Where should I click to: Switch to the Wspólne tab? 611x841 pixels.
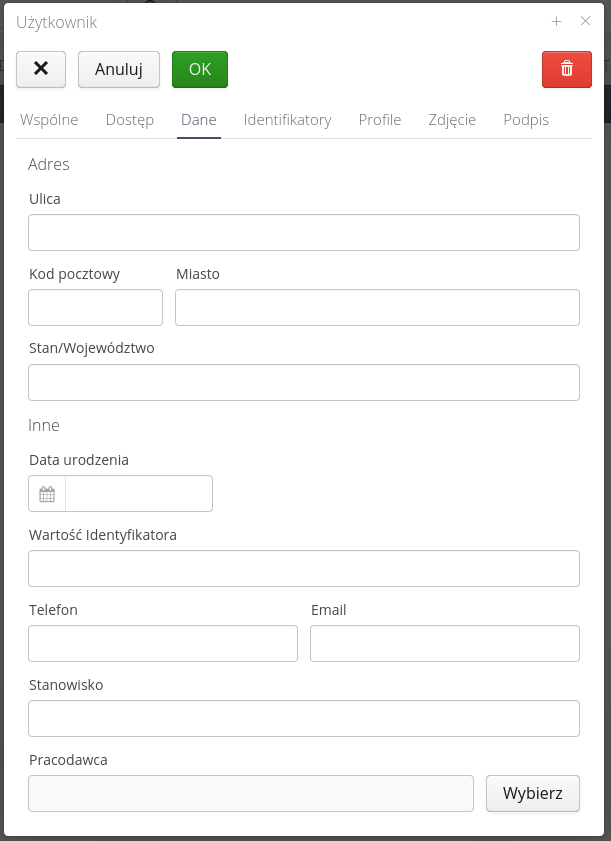[49, 119]
